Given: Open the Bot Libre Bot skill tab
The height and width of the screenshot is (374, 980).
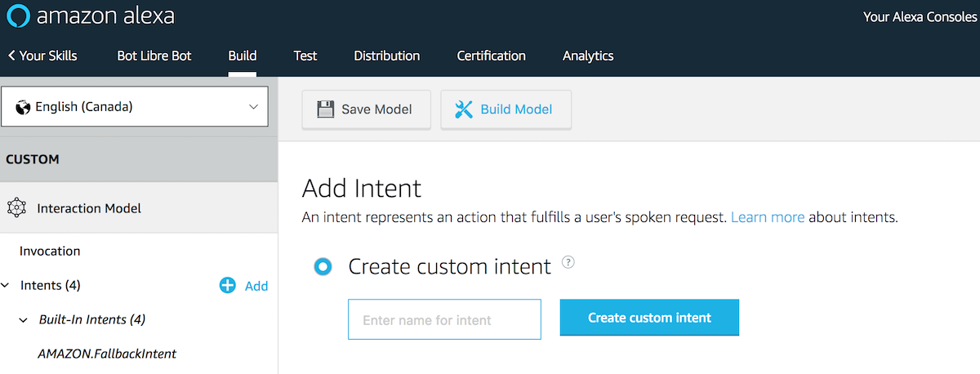Looking at the screenshot, I should pos(154,56).
